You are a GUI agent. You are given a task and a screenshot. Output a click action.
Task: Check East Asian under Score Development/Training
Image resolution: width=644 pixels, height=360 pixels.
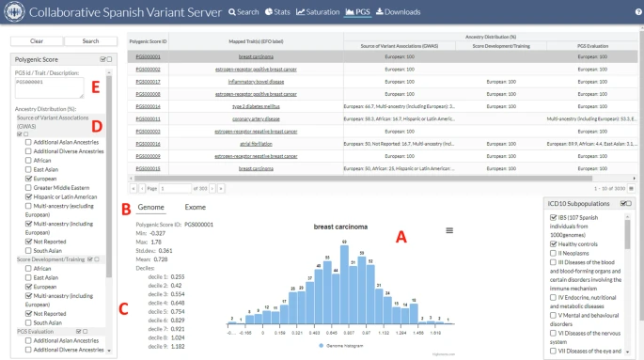[28, 277]
